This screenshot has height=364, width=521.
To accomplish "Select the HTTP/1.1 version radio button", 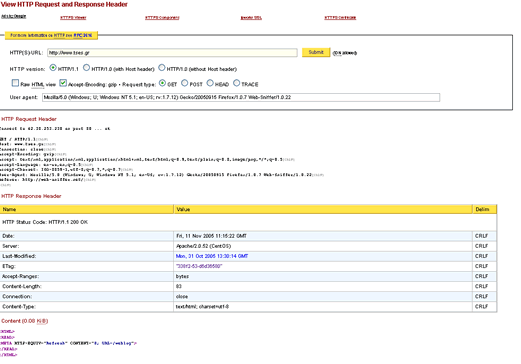I will tap(53, 68).
